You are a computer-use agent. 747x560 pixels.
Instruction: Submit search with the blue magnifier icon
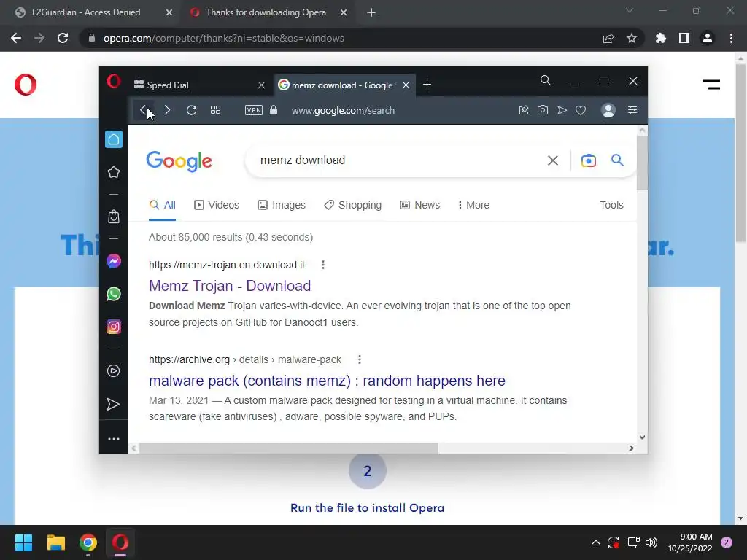[617, 160]
